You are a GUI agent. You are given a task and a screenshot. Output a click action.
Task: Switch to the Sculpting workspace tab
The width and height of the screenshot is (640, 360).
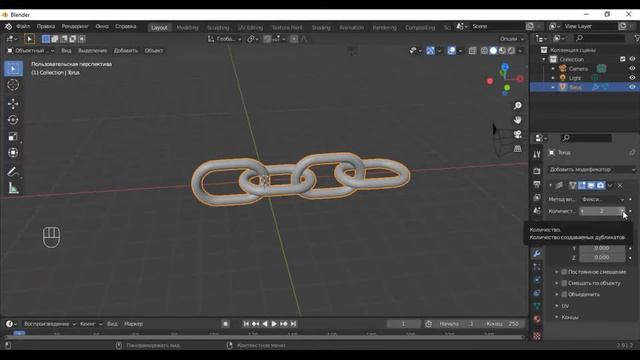pyautogui.click(x=218, y=27)
